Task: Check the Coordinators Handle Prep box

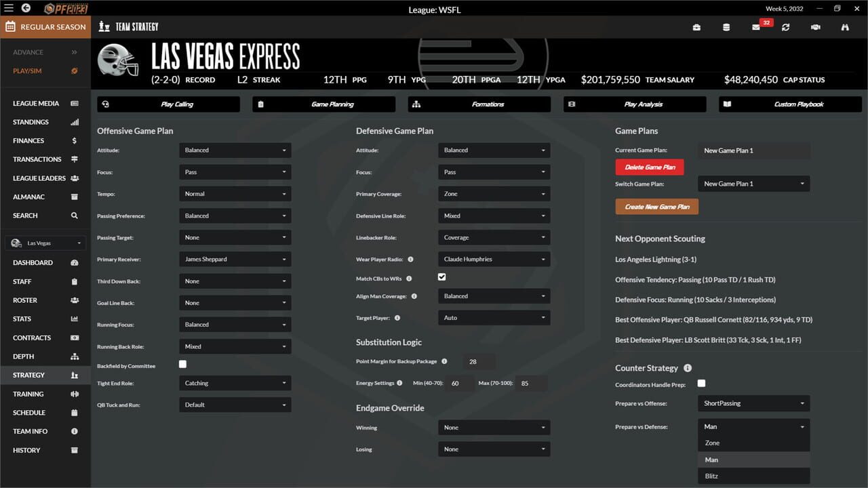Action: coord(701,383)
